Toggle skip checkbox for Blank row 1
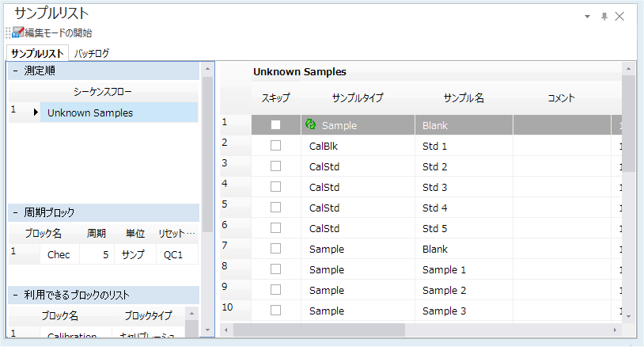644x347 pixels. tap(275, 124)
